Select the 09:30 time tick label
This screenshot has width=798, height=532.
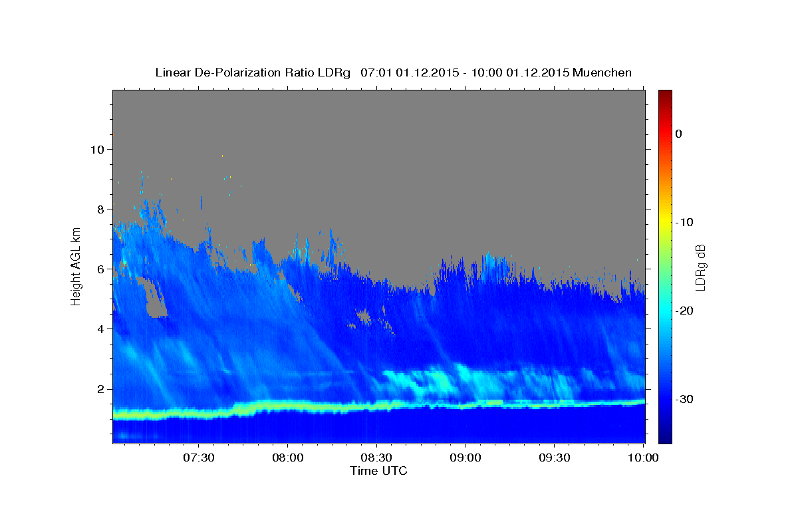554,458
